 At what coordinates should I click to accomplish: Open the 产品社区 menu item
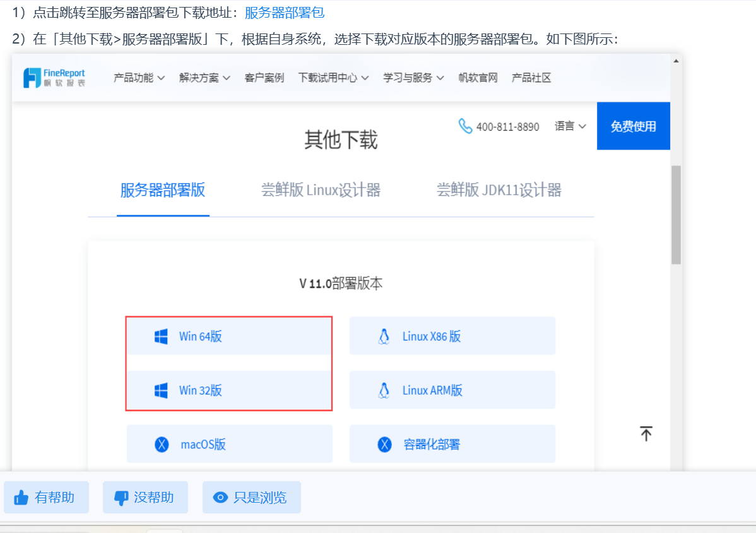click(531, 78)
